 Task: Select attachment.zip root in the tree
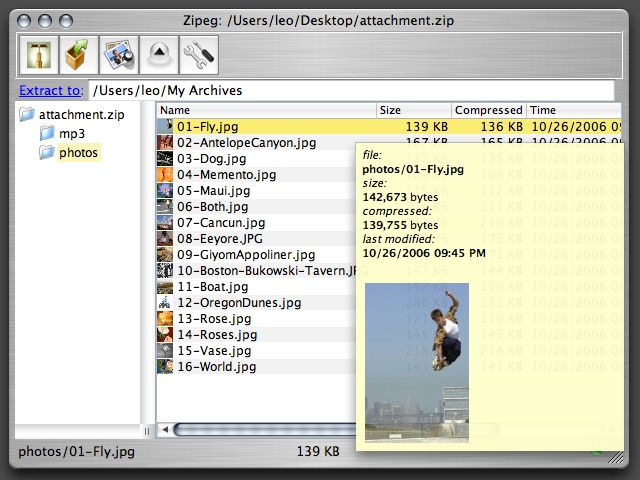[x=81, y=115]
